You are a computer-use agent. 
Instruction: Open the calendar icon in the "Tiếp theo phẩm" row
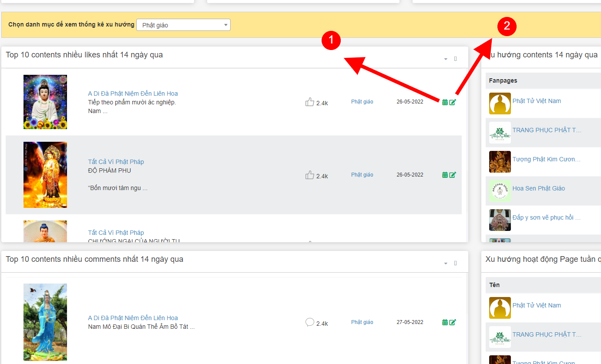coord(445,102)
